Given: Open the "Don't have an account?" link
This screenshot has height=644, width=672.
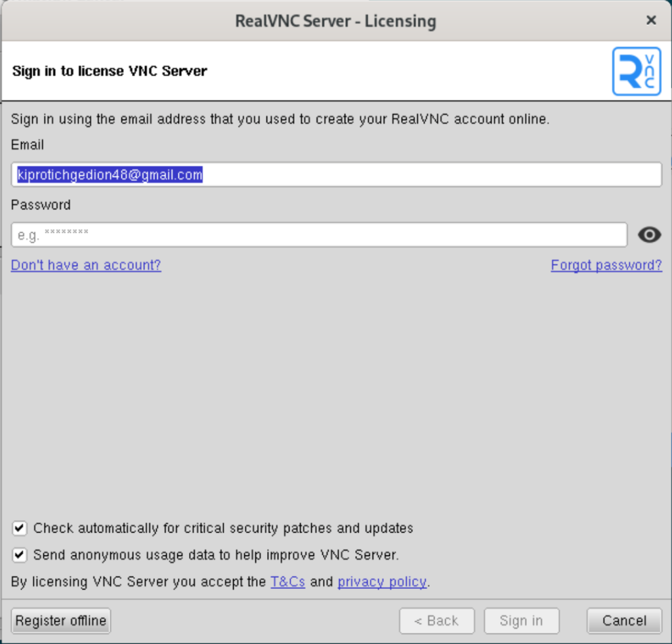Looking at the screenshot, I should [x=85, y=265].
